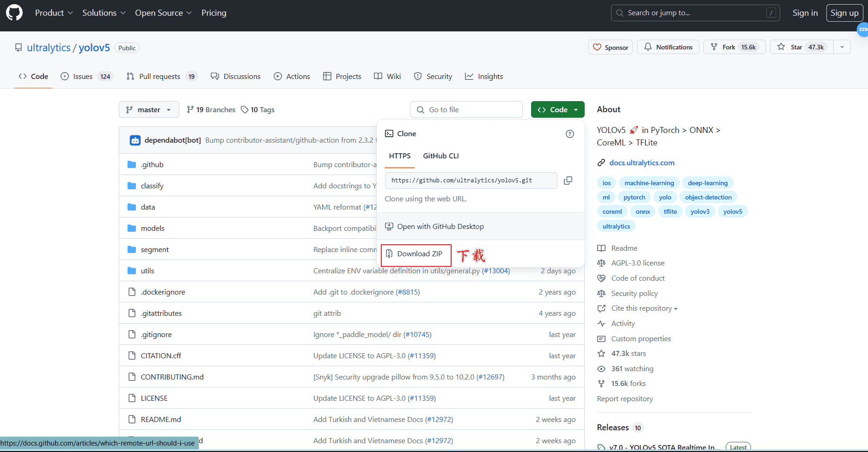Click the Sign in link
Screen dimensions: 868x452
click(x=805, y=13)
